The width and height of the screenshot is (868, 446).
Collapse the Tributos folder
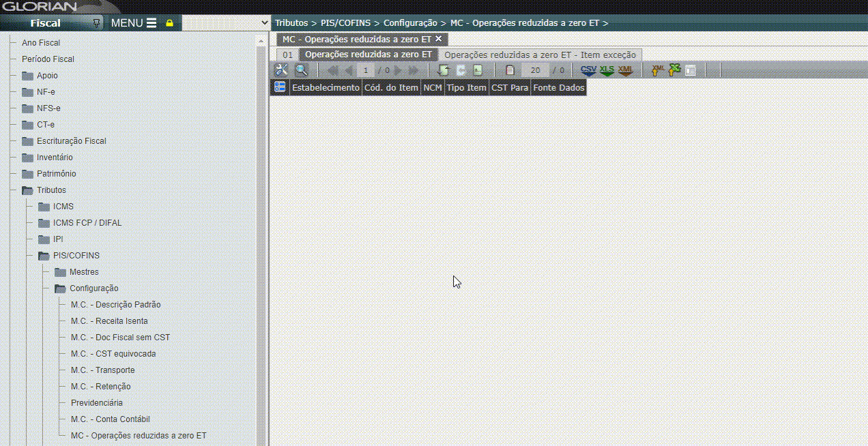pyautogui.click(x=27, y=190)
